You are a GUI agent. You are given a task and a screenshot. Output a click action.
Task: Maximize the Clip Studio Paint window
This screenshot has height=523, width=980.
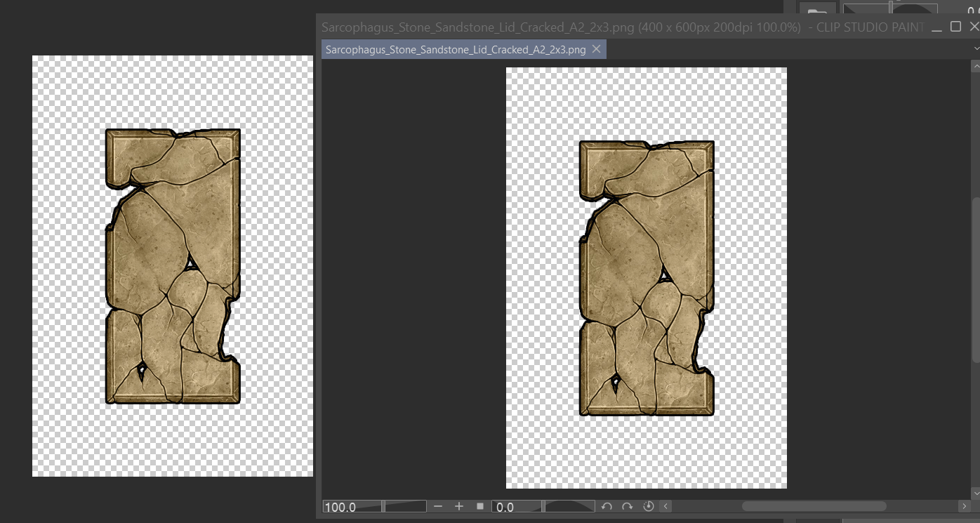[955, 27]
